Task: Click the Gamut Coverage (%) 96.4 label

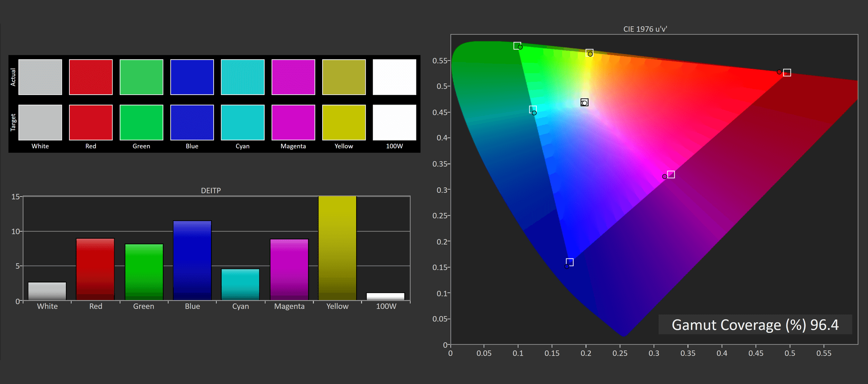Action: tap(755, 325)
